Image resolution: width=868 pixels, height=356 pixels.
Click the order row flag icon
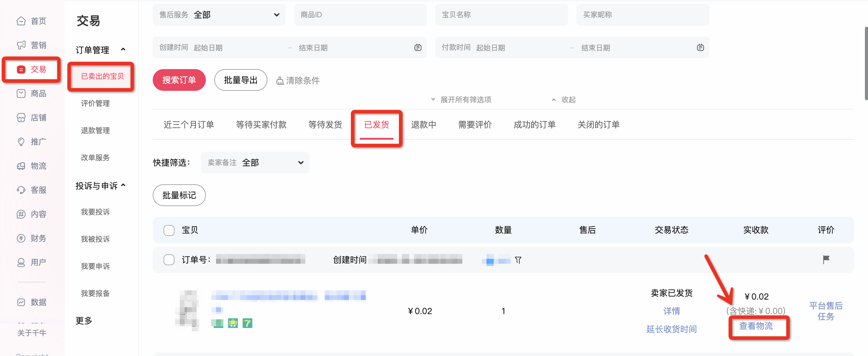coord(826,260)
